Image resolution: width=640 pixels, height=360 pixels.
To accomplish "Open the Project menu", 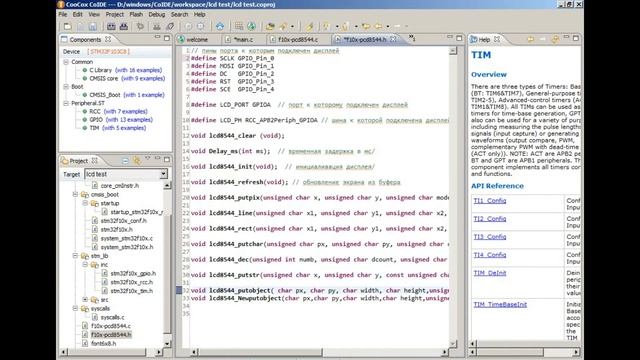I will [x=115, y=14].
